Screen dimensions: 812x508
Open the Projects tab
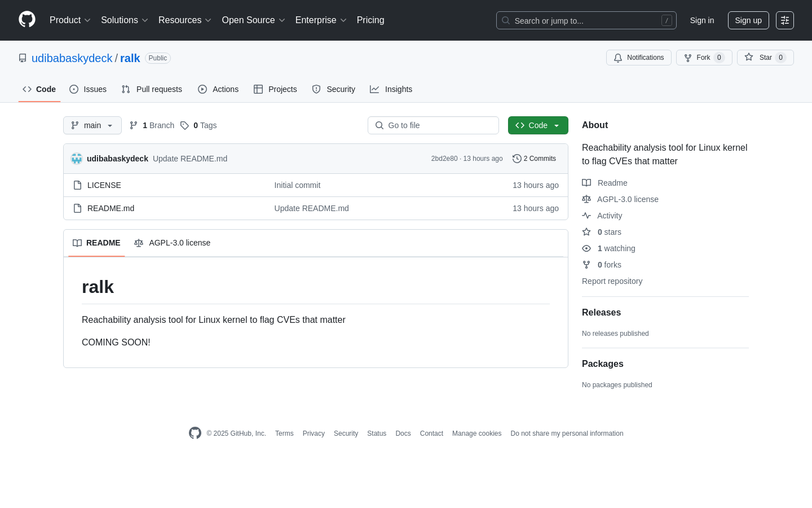[x=275, y=89]
